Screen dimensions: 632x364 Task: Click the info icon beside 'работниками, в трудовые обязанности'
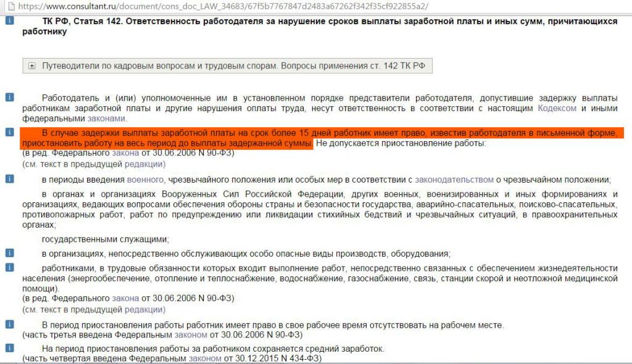tap(10, 267)
